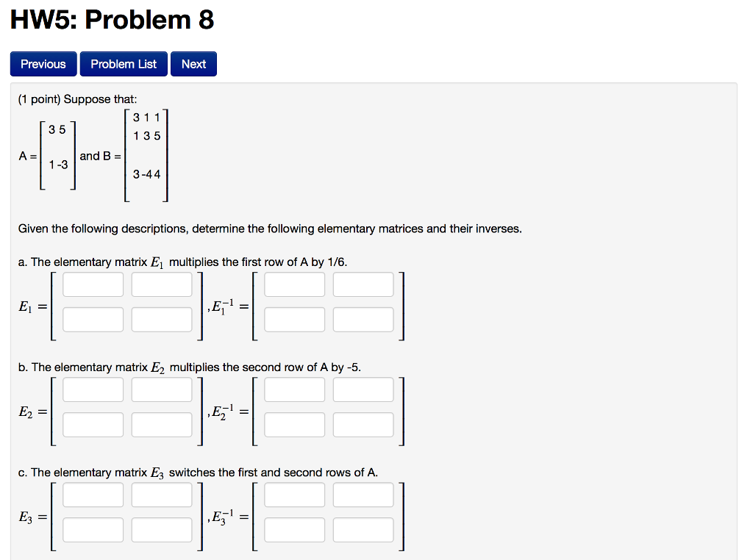Open the Problem List
The image size is (753, 560).
(x=123, y=64)
